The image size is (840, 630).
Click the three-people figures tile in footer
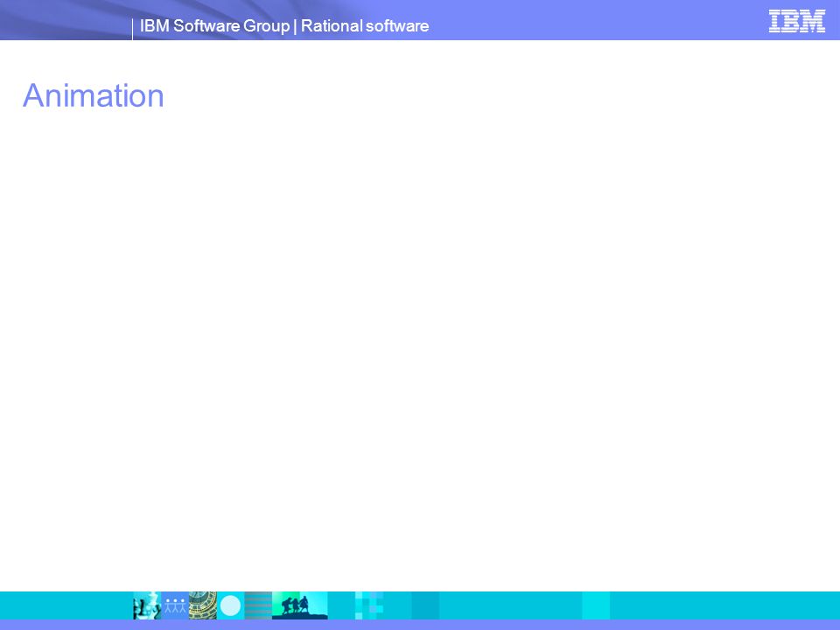(175, 605)
